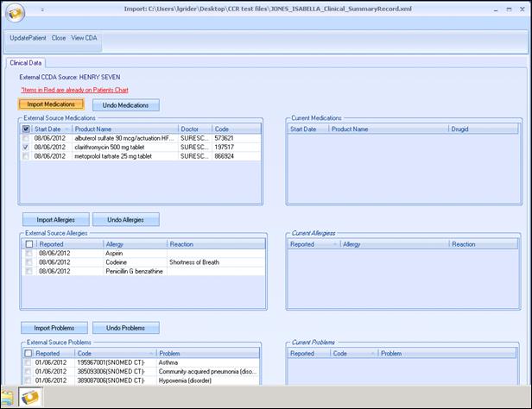Click the Undo Problems button
Viewport: 532px width, 409px height.
point(126,328)
